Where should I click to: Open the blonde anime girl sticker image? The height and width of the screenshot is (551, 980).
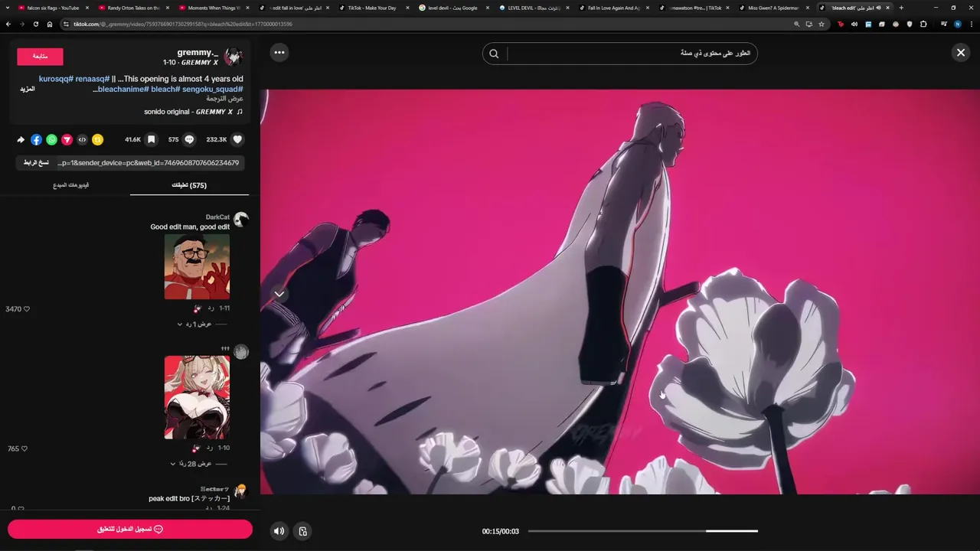[x=197, y=397]
